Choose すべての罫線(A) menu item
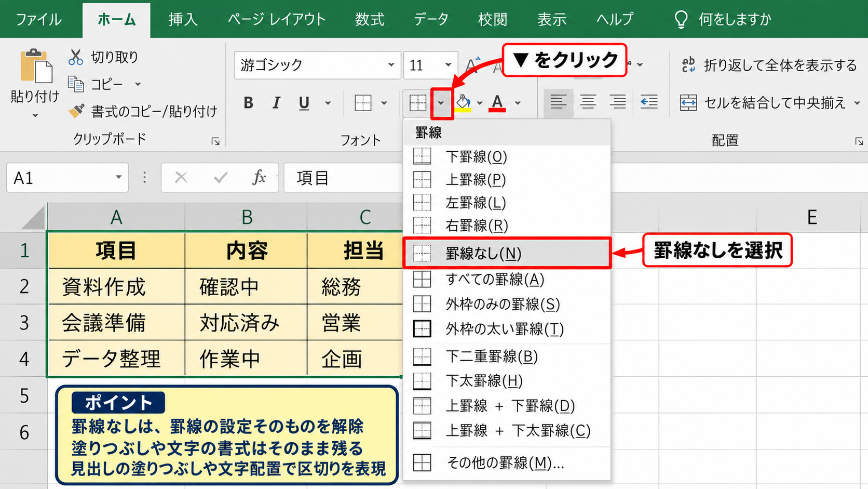The width and height of the screenshot is (868, 489). coord(507,280)
